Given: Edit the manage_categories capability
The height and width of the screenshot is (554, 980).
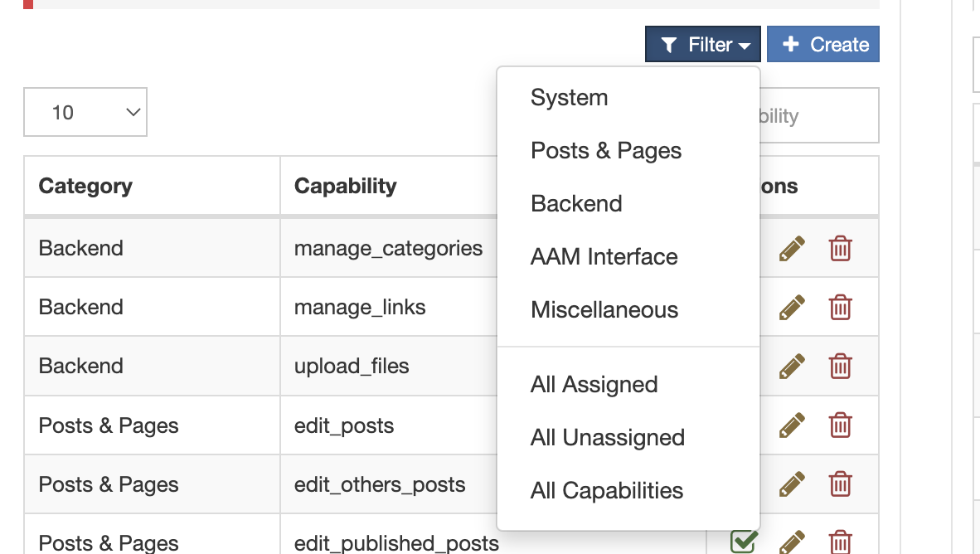Looking at the screenshot, I should [792, 247].
